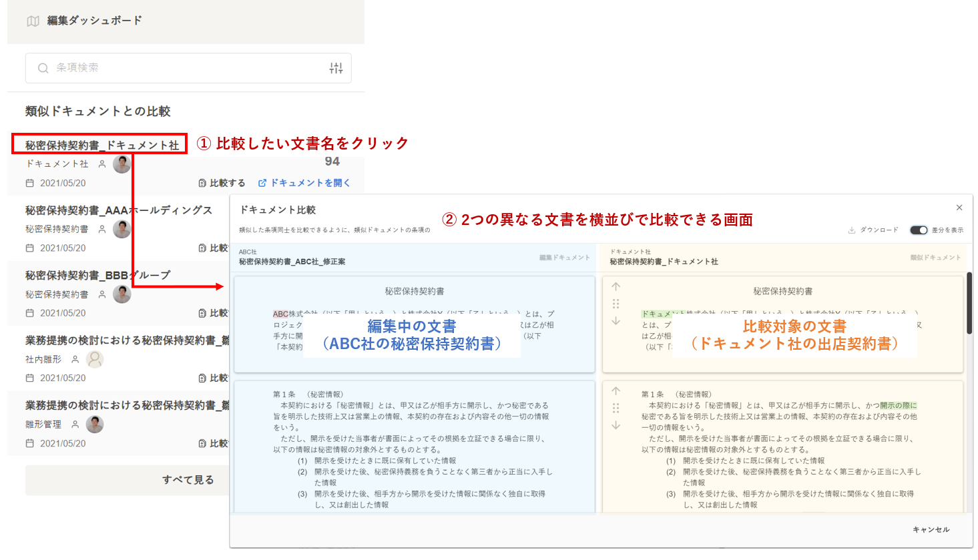Move the title clause down with arrow
The height and width of the screenshot is (560, 978).
616,321
